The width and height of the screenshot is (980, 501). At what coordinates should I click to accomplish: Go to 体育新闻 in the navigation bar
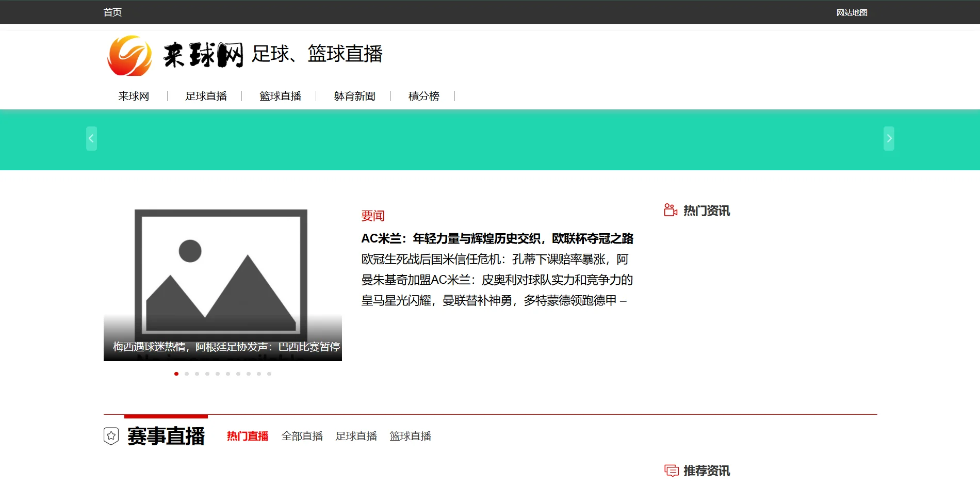coord(354,96)
